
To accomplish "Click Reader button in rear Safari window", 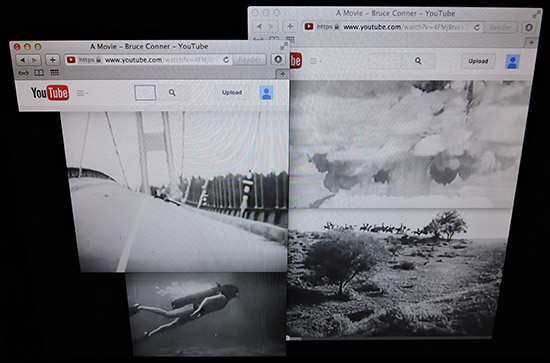I will click(500, 27).
